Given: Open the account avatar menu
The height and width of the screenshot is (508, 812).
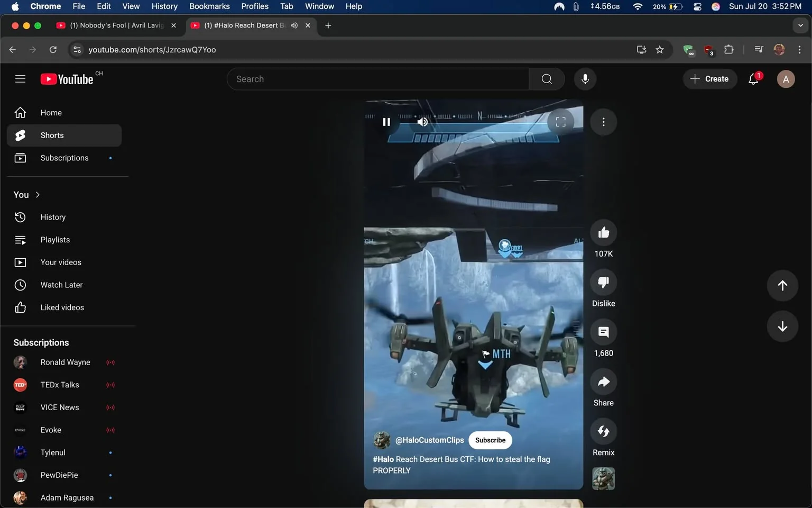Looking at the screenshot, I should point(786,79).
